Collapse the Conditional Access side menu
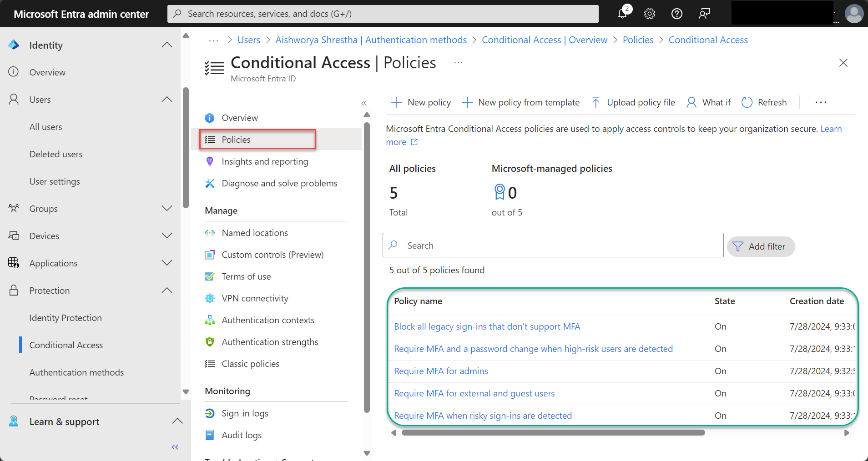This screenshot has height=461, width=868. click(x=364, y=103)
